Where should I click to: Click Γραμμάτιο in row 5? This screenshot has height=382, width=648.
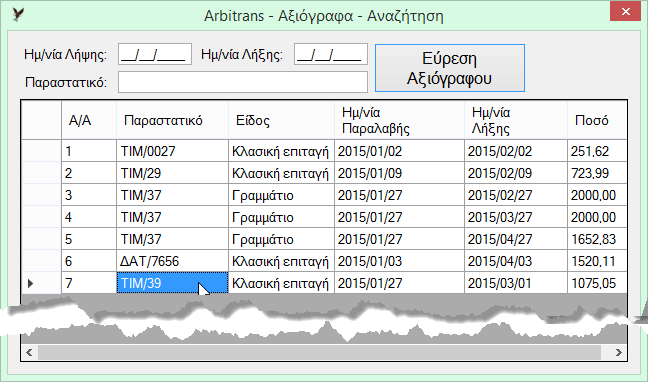point(281,239)
